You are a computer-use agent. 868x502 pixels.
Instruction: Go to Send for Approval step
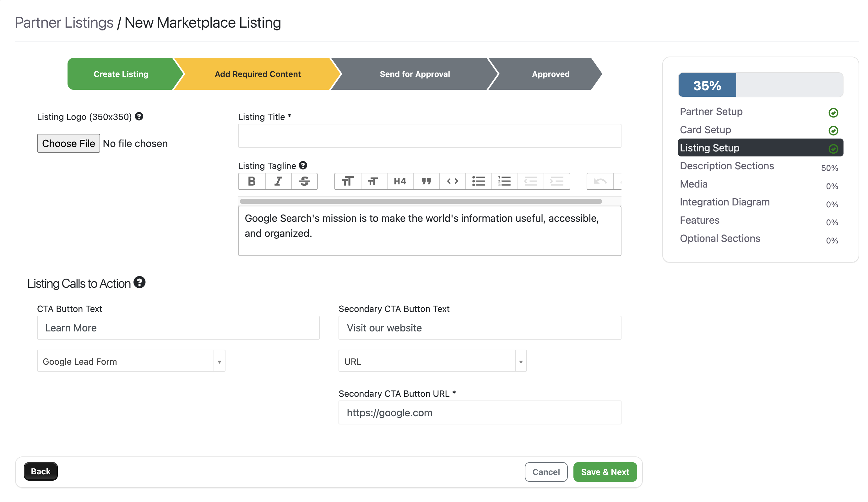(x=415, y=74)
